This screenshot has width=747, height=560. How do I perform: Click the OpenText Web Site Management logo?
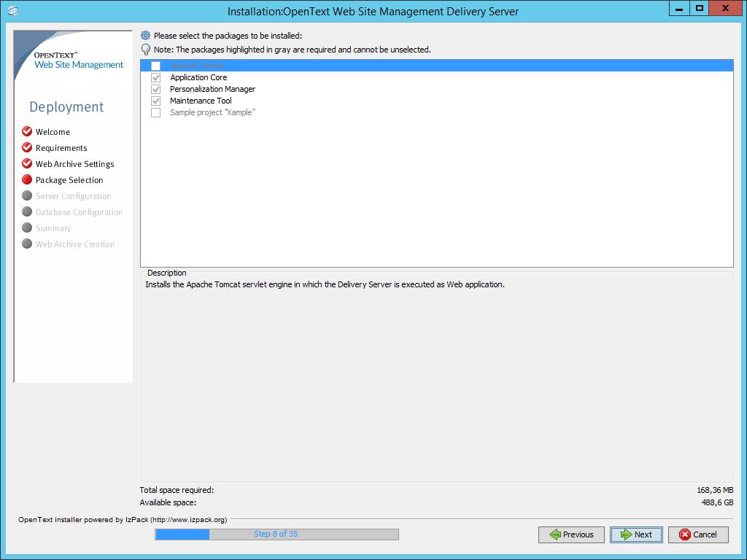tap(79, 60)
